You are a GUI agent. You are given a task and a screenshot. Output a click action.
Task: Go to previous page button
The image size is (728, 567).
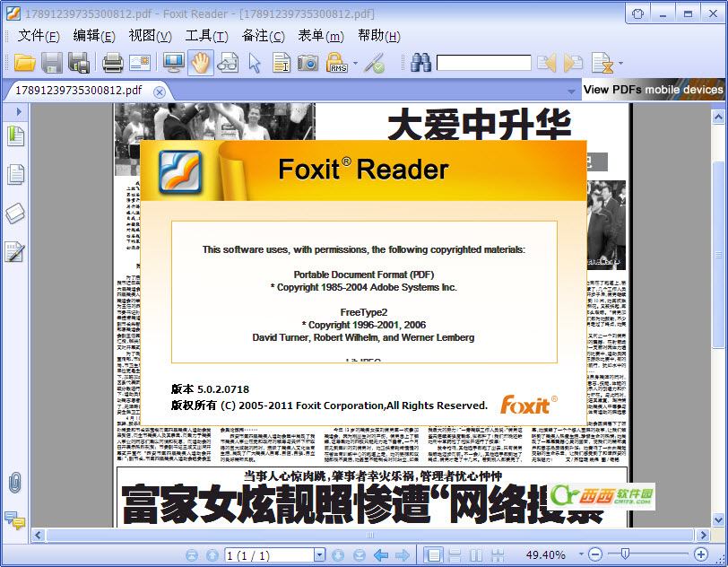212,555
